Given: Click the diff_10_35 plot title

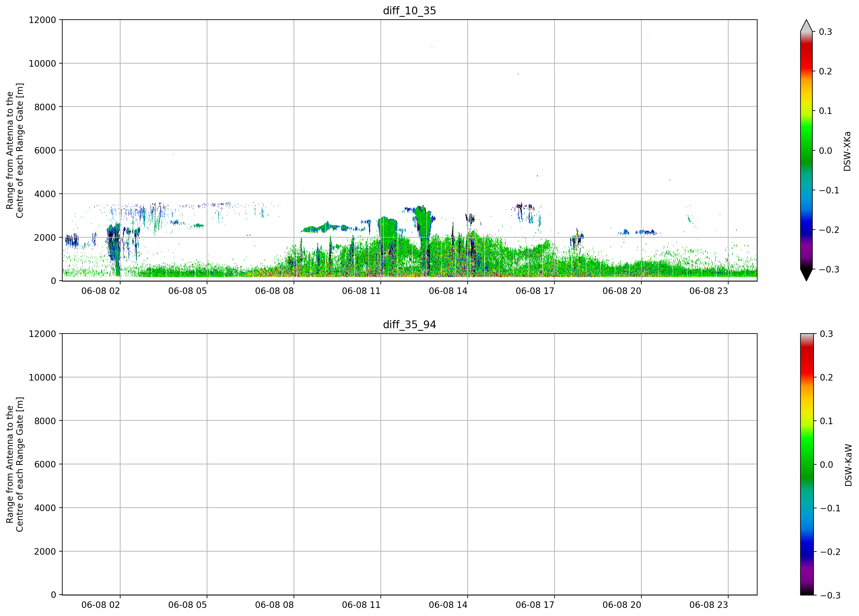Looking at the screenshot, I should (x=409, y=11).
